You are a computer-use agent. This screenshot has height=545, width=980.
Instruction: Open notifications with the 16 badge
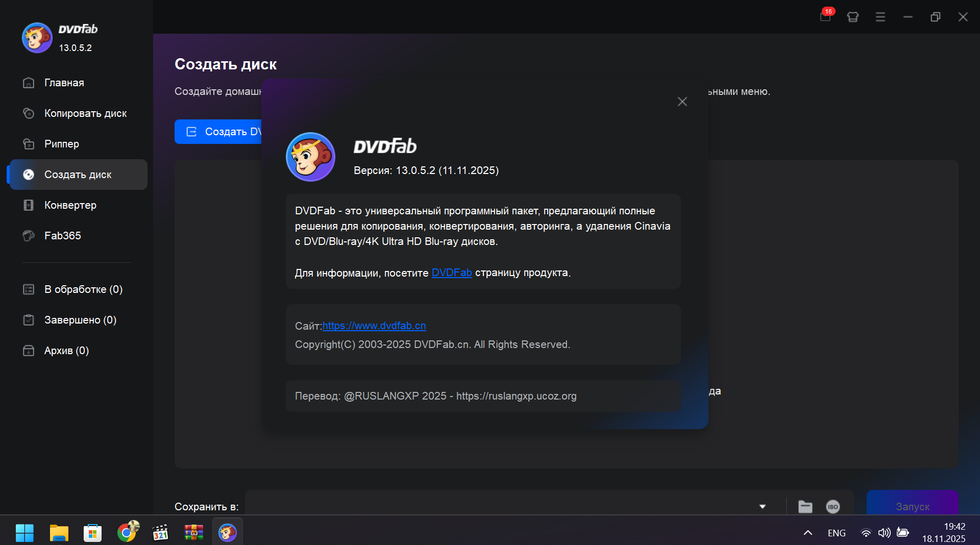825,16
